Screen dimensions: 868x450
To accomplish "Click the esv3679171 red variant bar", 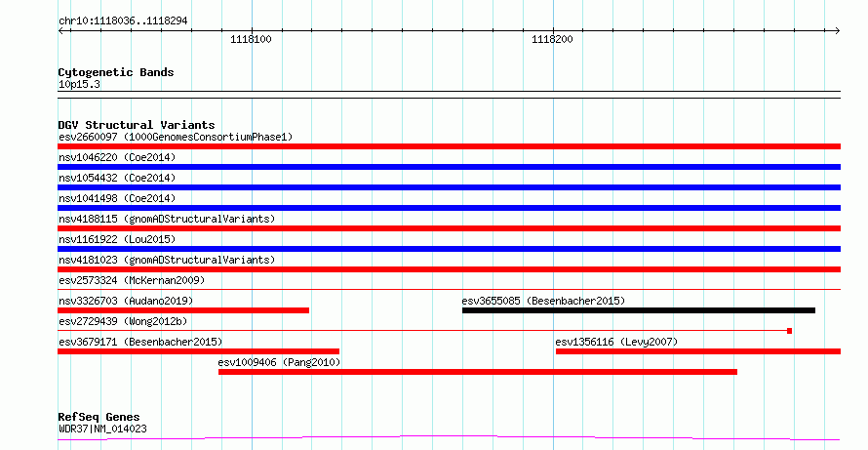I will [x=198, y=351].
